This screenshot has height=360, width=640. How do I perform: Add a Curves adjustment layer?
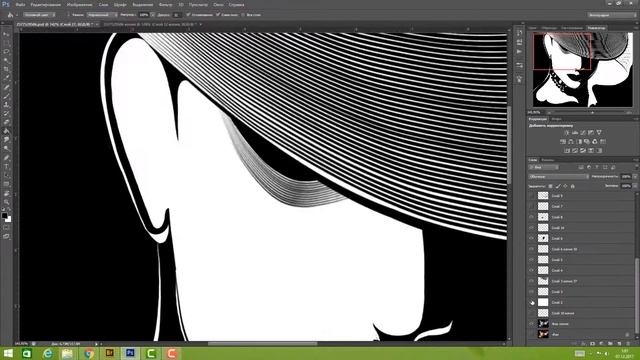(x=583, y=133)
